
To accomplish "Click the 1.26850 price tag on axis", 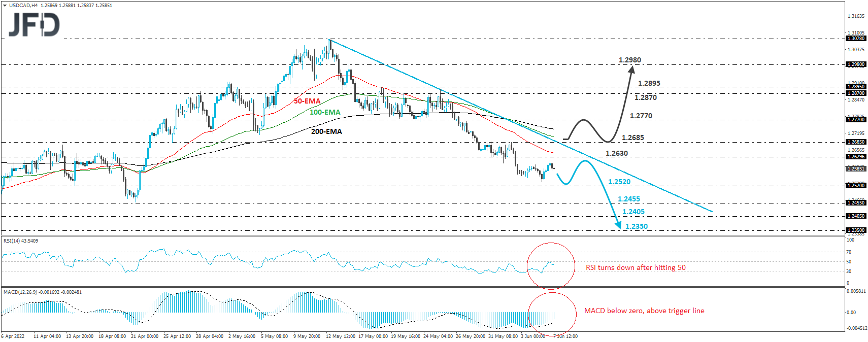I will [856, 142].
